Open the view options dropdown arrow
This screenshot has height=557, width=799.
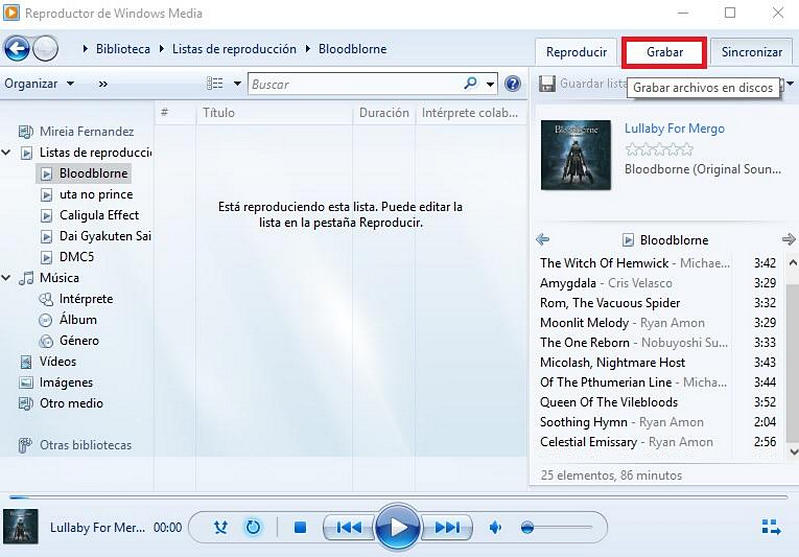click(x=237, y=84)
